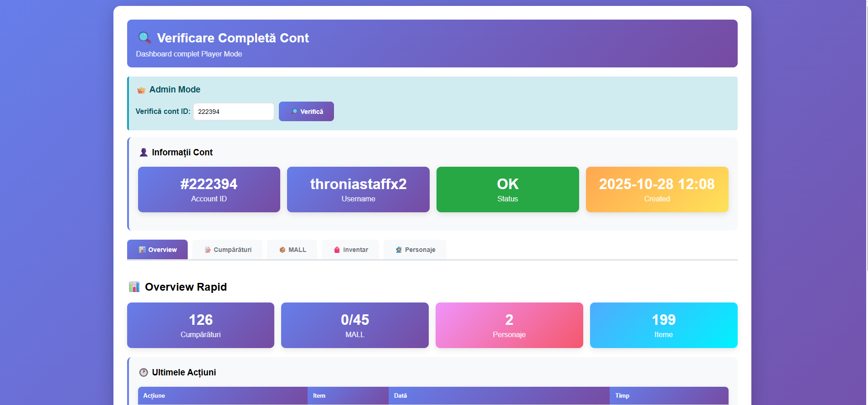Open the Personaje tab
Image resolution: width=868 pixels, height=405 pixels.
(415, 249)
